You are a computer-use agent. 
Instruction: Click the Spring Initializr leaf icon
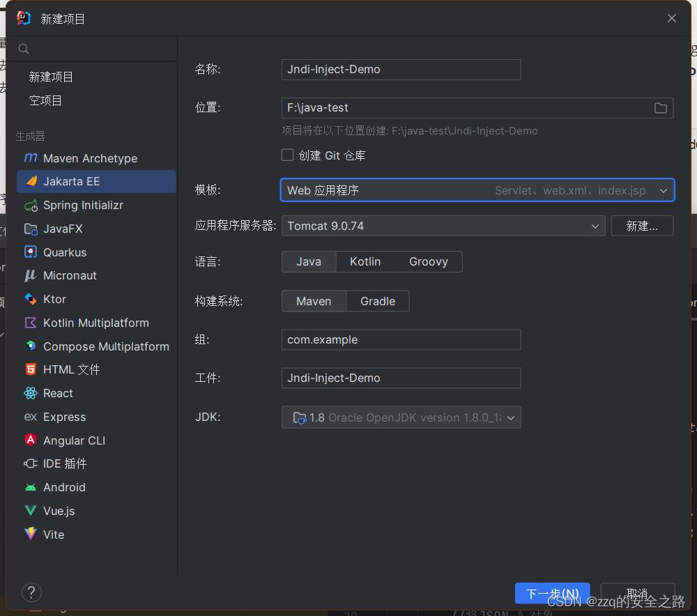tap(31, 206)
